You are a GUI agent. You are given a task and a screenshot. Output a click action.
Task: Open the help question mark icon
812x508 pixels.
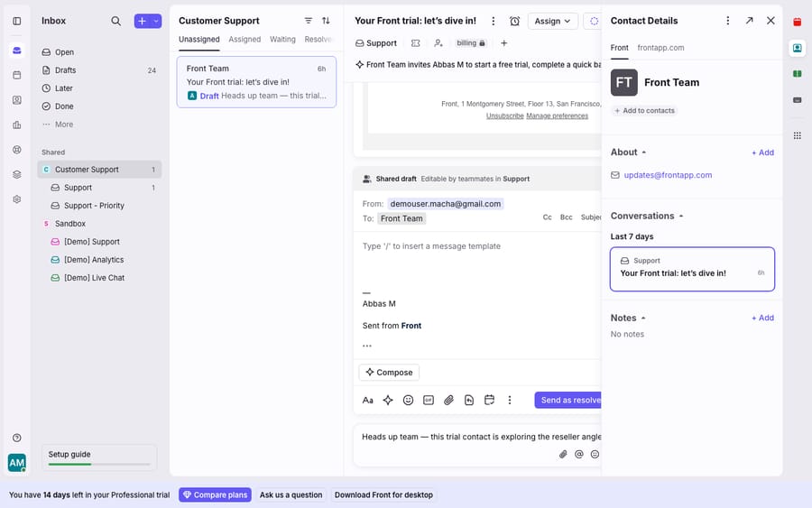pyautogui.click(x=17, y=439)
